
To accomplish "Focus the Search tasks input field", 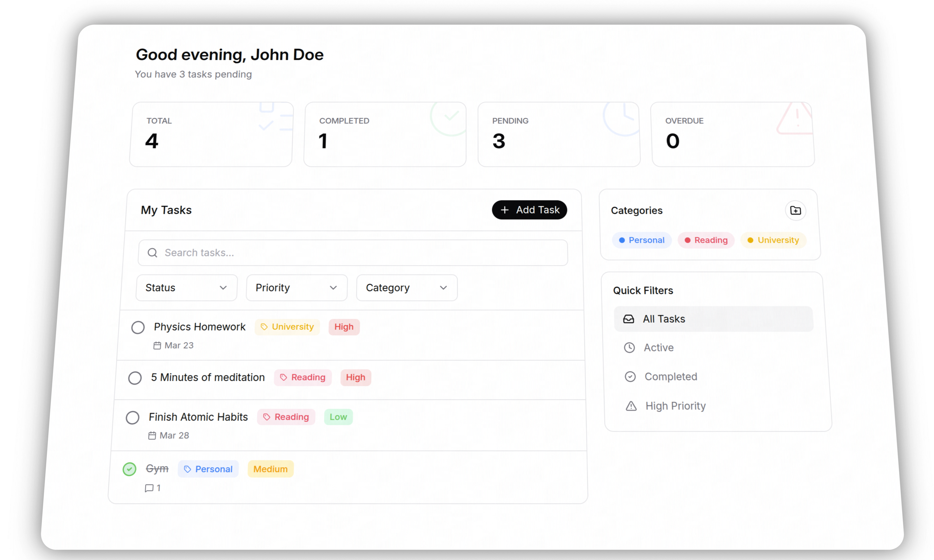I will [x=353, y=253].
